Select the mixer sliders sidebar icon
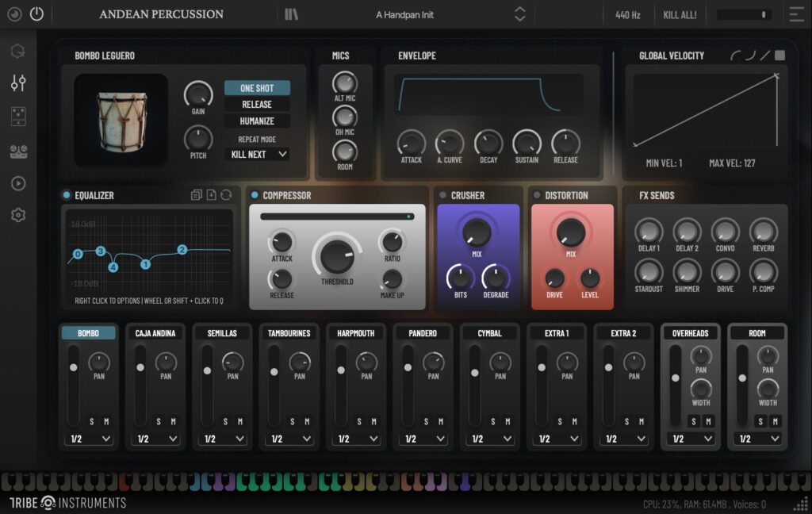Screen dimensions: 812x514 pyautogui.click(x=18, y=83)
